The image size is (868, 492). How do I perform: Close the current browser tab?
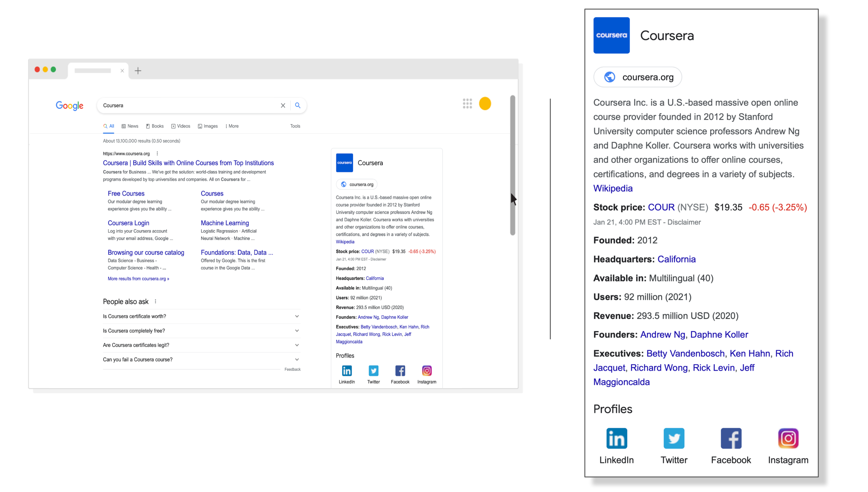[122, 71]
